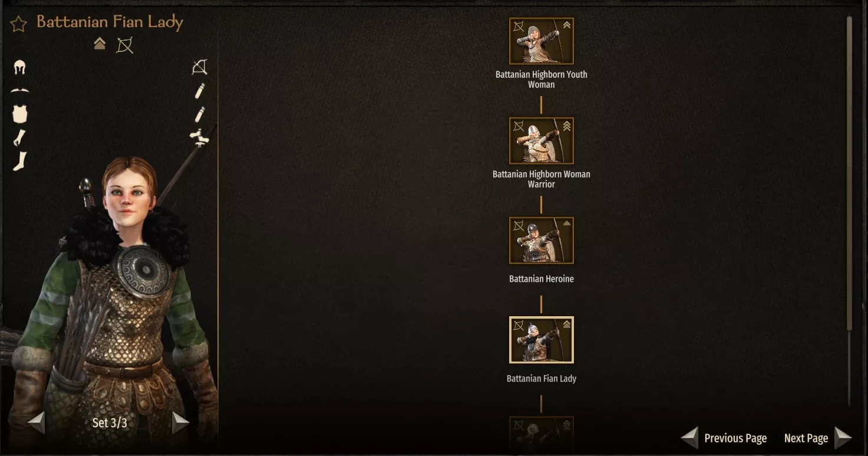The width and height of the screenshot is (868, 456).
Task: Open the Battanian Heroine troop node
Action: point(541,241)
